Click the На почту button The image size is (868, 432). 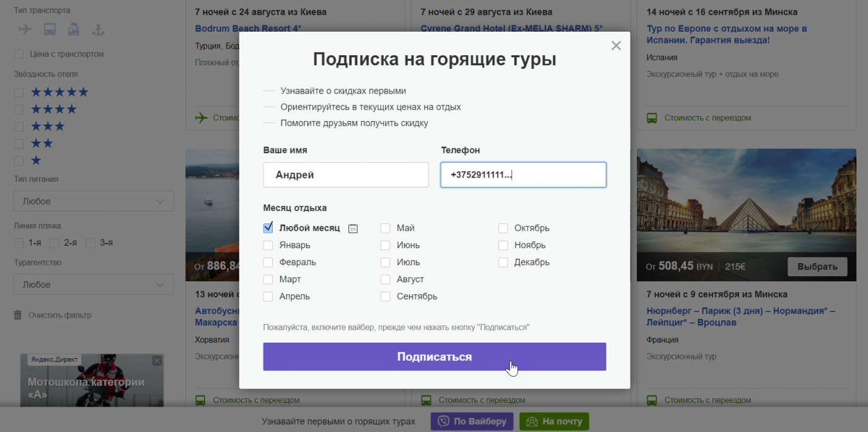(554, 421)
